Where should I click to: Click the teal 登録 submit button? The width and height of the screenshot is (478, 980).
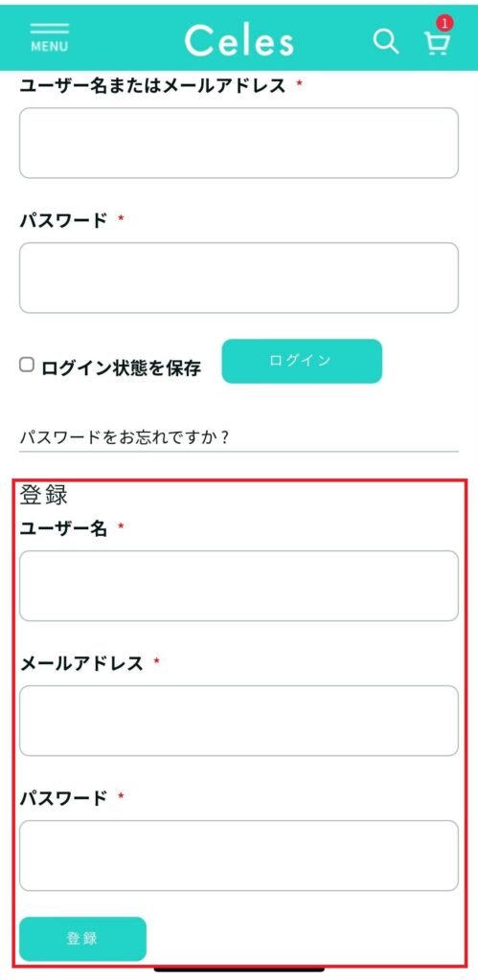(82, 939)
